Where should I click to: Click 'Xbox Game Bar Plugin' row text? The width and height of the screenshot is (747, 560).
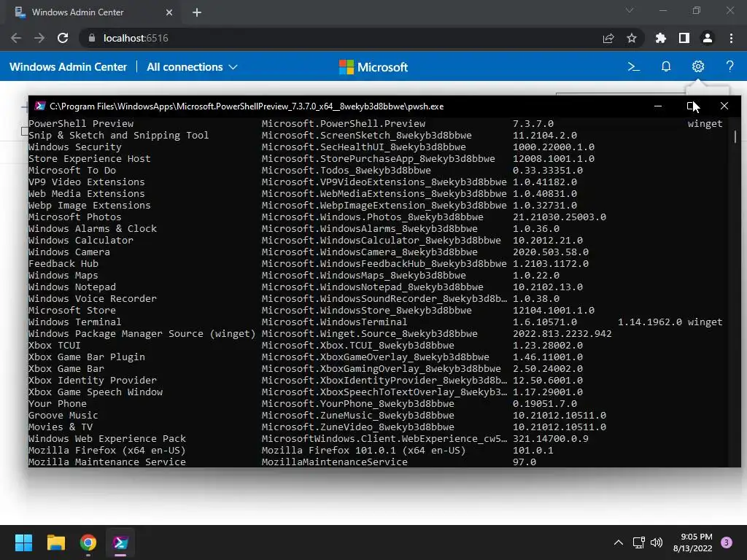point(87,357)
